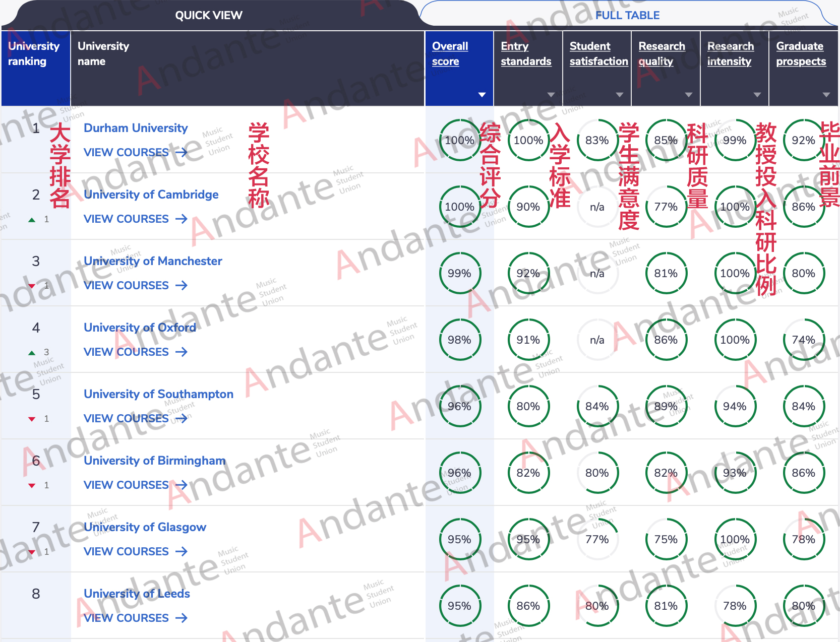This screenshot has width=840, height=642.
Task: Click Manchester's 99% overall score circle
Action: click(x=459, y=273)
